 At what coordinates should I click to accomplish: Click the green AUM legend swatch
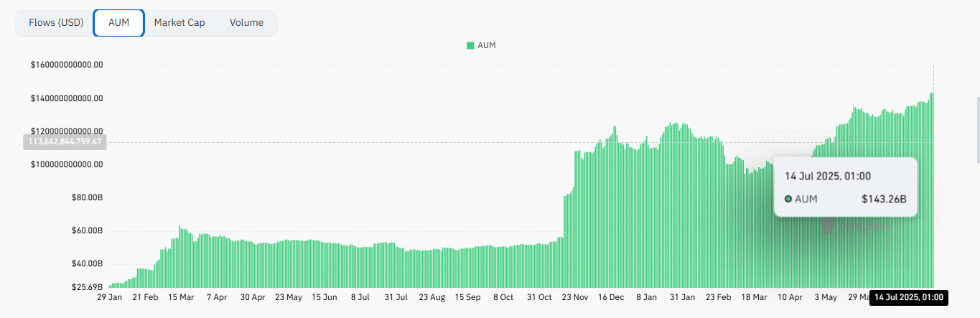tap(470, 45)
